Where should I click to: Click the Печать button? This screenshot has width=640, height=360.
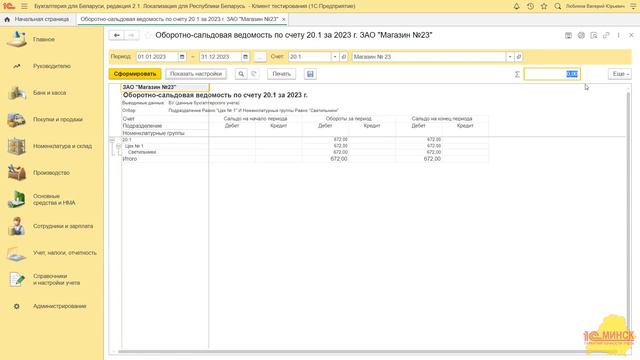click(x=281, y=74)
